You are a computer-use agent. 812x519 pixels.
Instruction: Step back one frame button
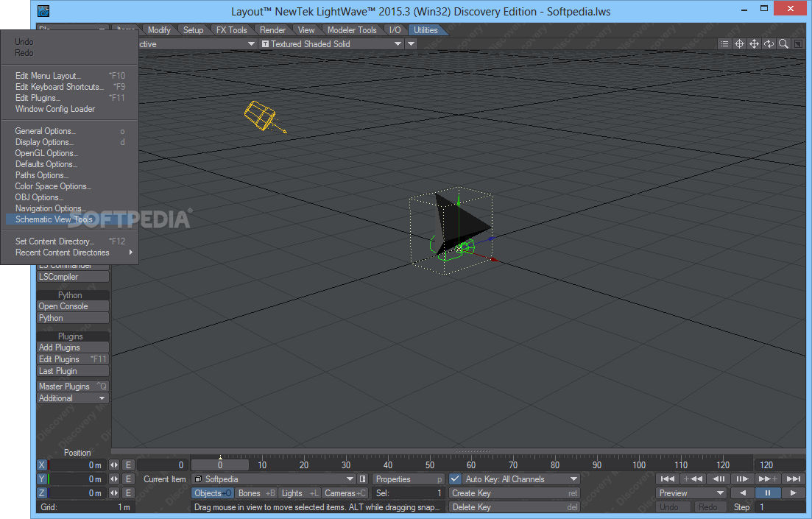pyautogui.click(x=718, y=479)
